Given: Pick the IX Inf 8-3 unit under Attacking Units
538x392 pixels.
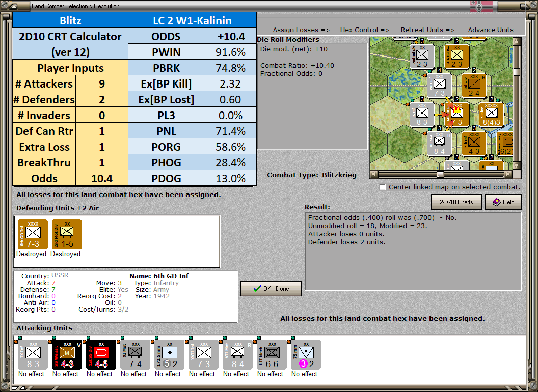Looking at the screenshot, I should click(x=33, y=355).
